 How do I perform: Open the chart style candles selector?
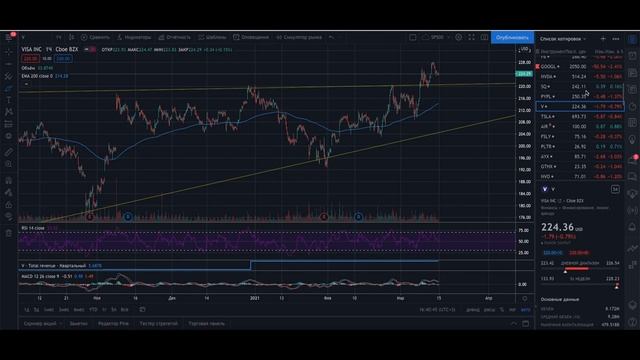point(71,37)
